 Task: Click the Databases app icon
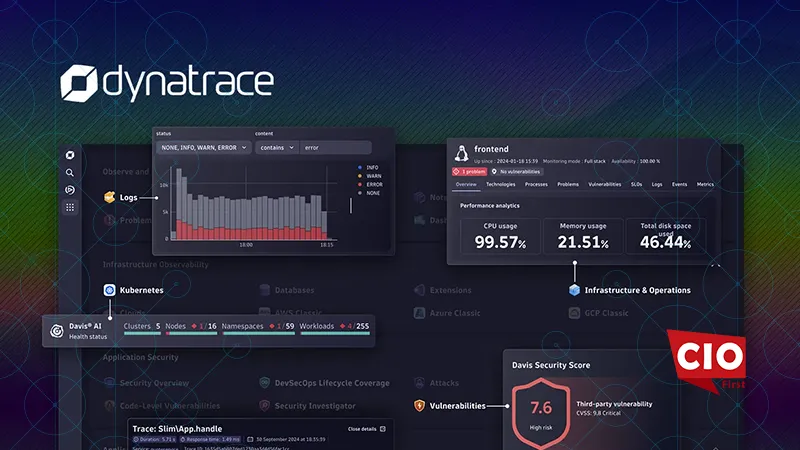point(264,290)
